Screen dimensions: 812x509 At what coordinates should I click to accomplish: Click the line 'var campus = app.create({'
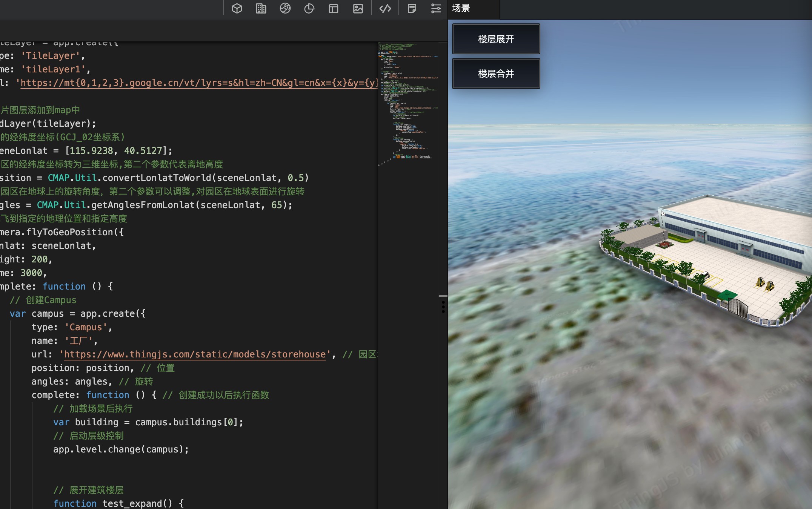tap(77, 314)
